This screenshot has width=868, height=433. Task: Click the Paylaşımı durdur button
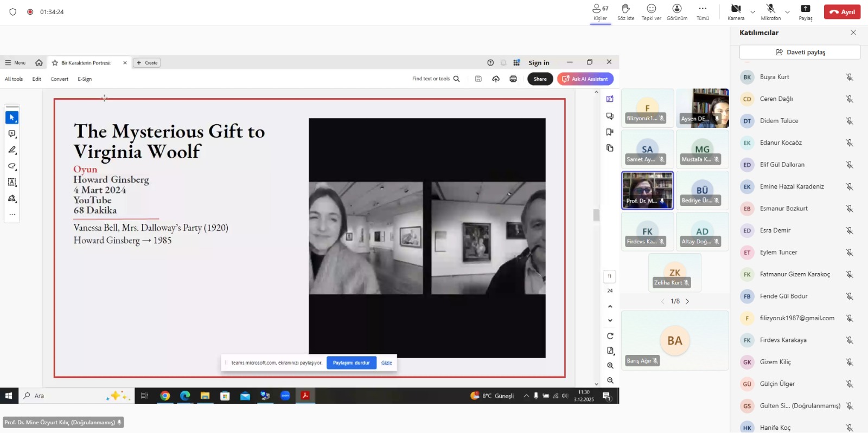[x=351, y=363]
